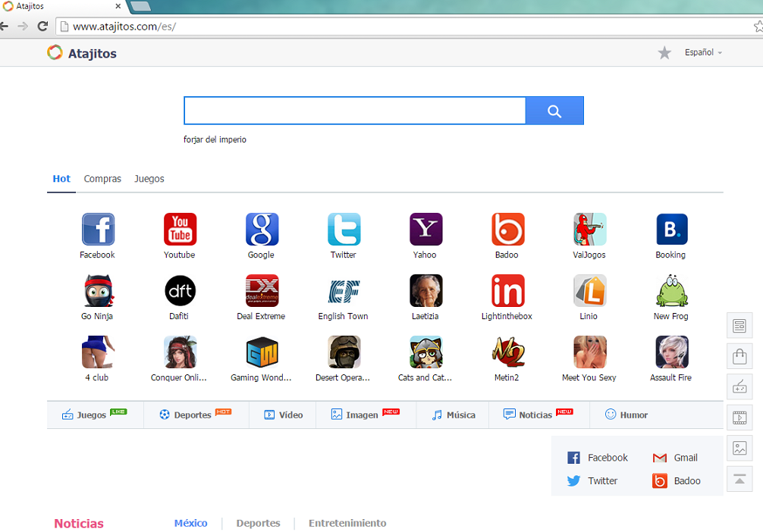Click the video film icon in sidebar
This screenshot has height=532, width=763.
739,418
